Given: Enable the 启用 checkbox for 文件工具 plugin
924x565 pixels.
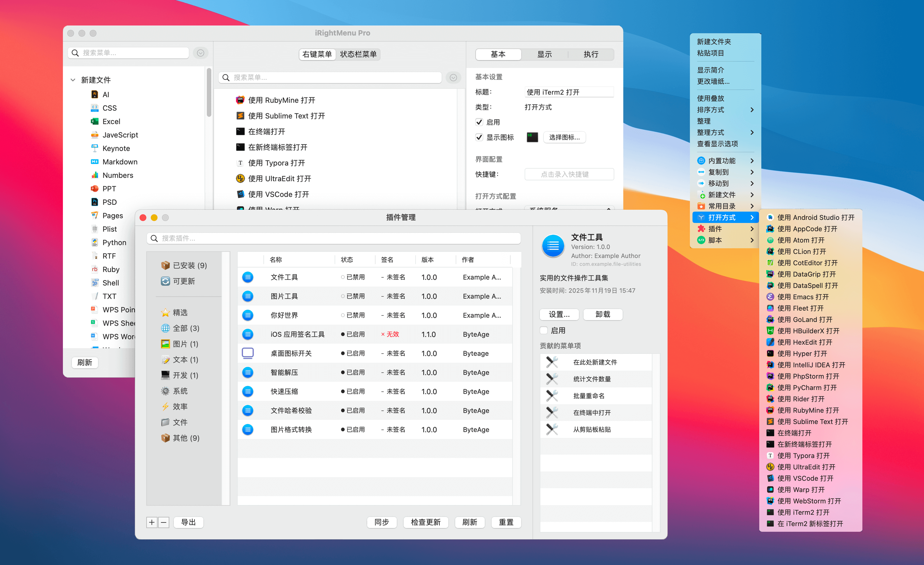Looking at the screenshot, I should pyautogui.click(x=544, y=330).
